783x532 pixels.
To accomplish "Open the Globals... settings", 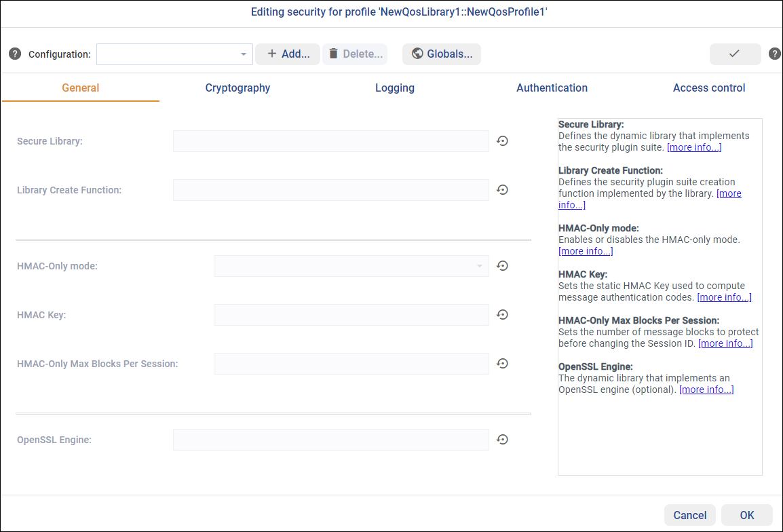I will [x=442, y=54].
